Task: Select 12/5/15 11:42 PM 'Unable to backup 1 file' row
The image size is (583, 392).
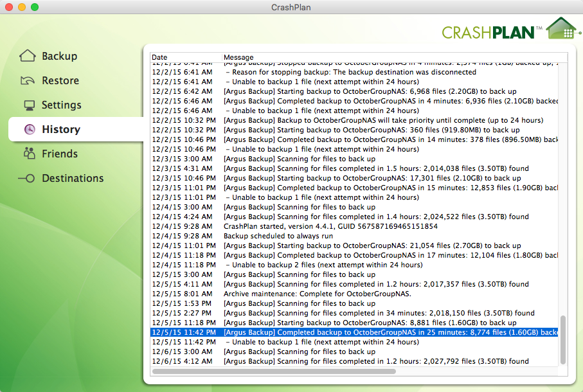Action: pyautogui.click(x=354, y=343)
